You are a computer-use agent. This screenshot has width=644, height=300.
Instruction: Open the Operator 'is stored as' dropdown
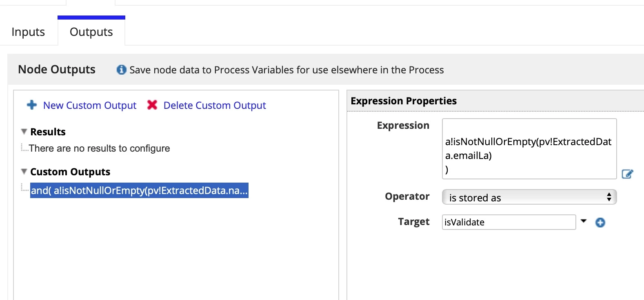[x=529, y=197]
